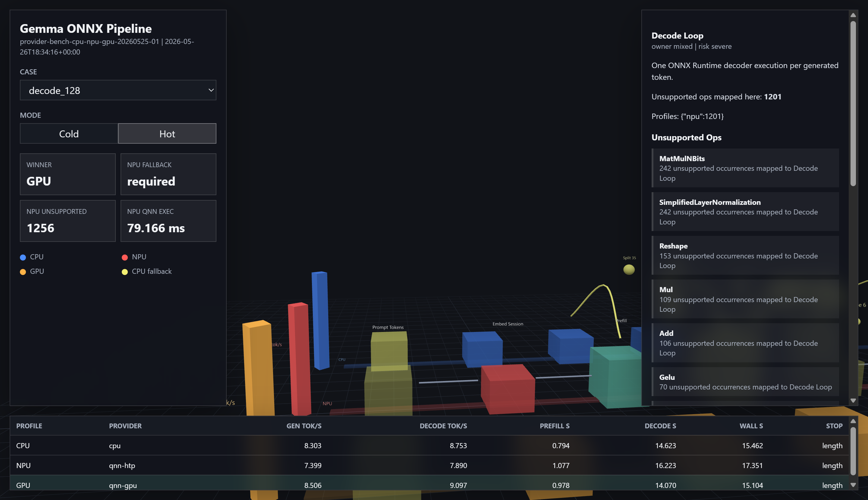Click the NPU QNN EXEC 79.166 ms card
The image size is (868, 500).
coord(168,221)
